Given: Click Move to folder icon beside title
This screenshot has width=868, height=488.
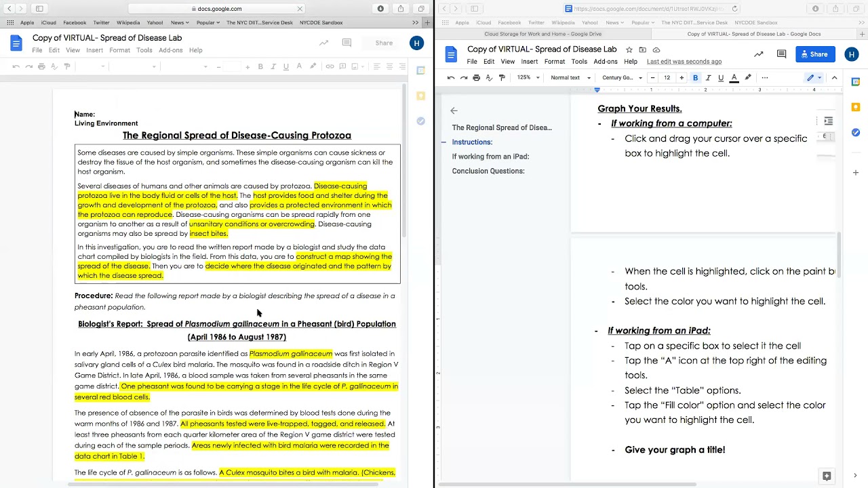Looking at the screenshot, I should [642, 49].
